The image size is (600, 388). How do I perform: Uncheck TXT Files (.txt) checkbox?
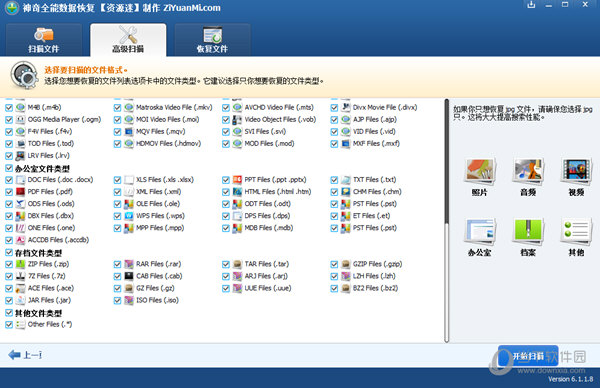click(334, 180)
